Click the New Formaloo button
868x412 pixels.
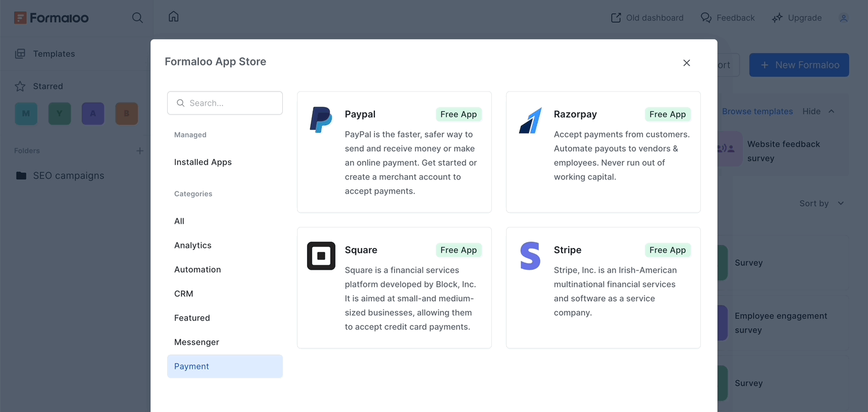(x=799, y=65)
